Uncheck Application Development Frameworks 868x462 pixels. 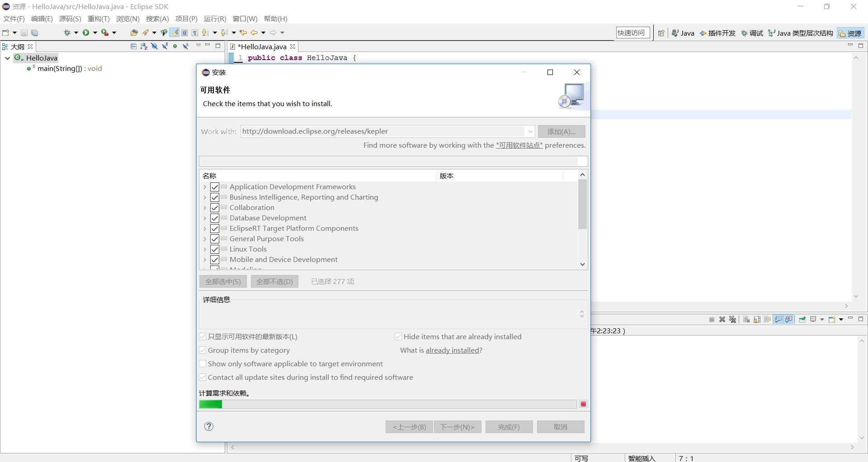coord(215,187)
